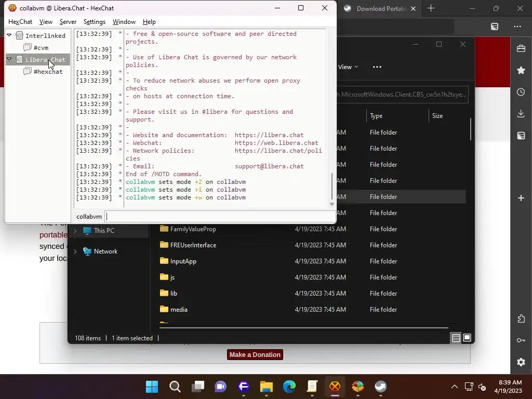532x399 pixels.
Task: Collapse the Interlinked network tree
Action: (9, 35)
